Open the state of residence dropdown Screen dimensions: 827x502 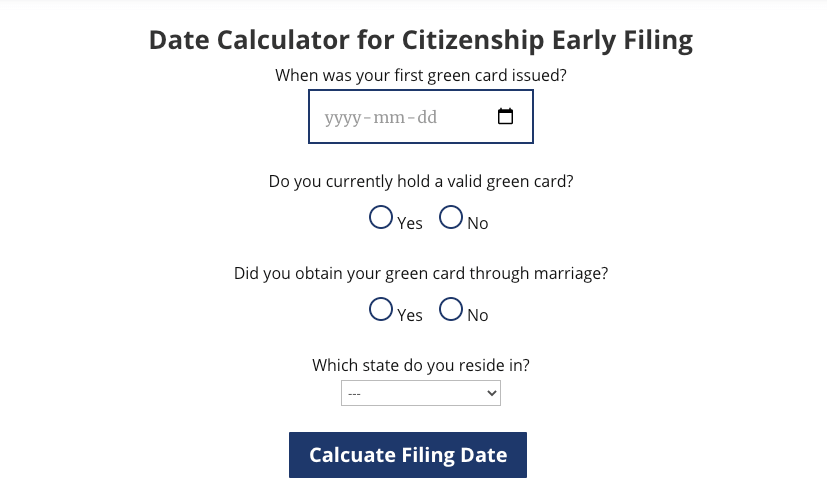coord(421,393)
